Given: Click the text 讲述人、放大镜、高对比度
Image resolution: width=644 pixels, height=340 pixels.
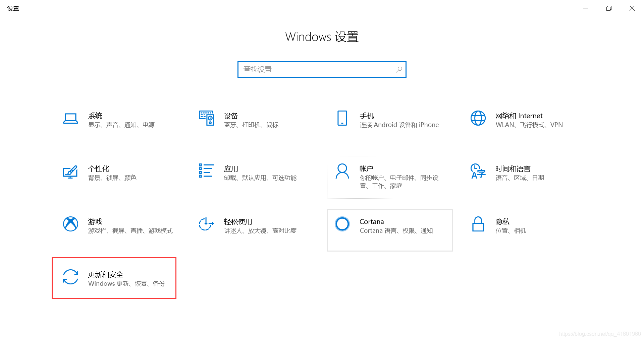Looking at the screenshot, I should pos(260,230).
